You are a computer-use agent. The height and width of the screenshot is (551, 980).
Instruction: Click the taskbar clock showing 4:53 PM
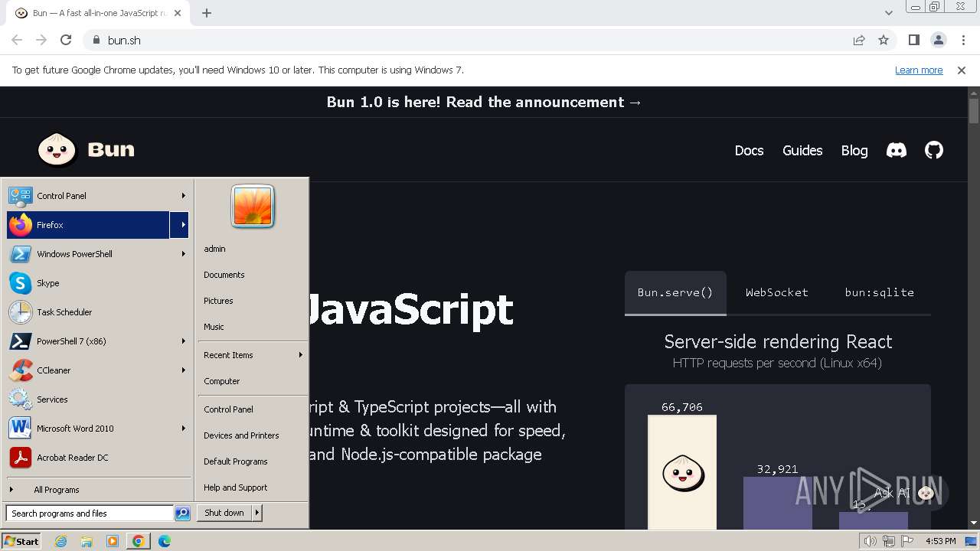(x=940, y=541)
